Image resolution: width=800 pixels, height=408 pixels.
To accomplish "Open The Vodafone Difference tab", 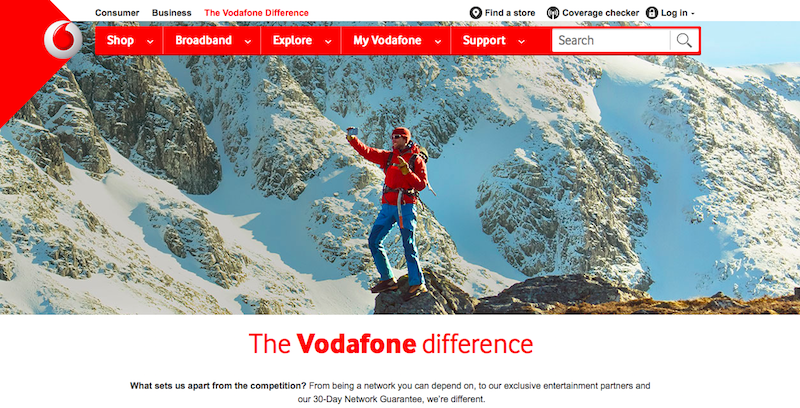I will tap(256, 13).
